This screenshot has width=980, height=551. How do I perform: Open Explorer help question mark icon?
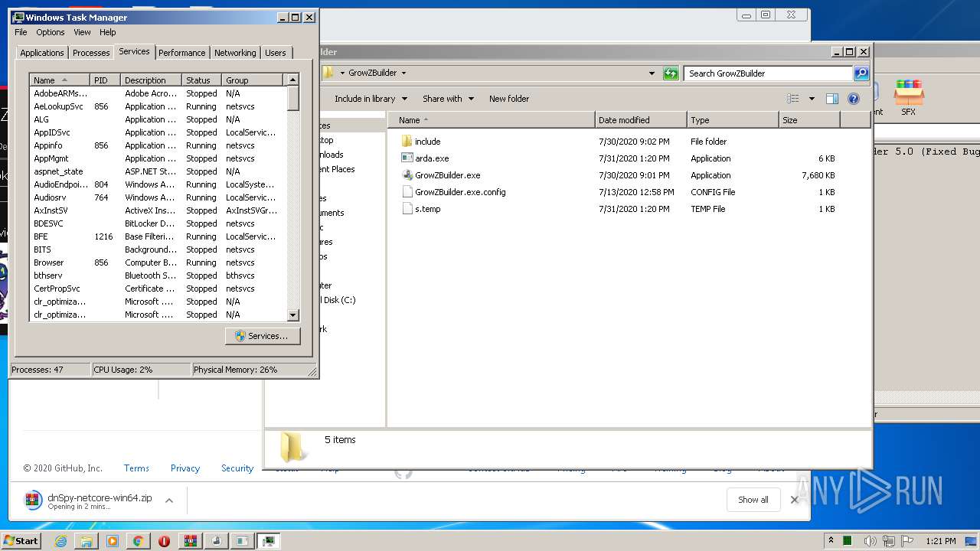pos(854,99)
